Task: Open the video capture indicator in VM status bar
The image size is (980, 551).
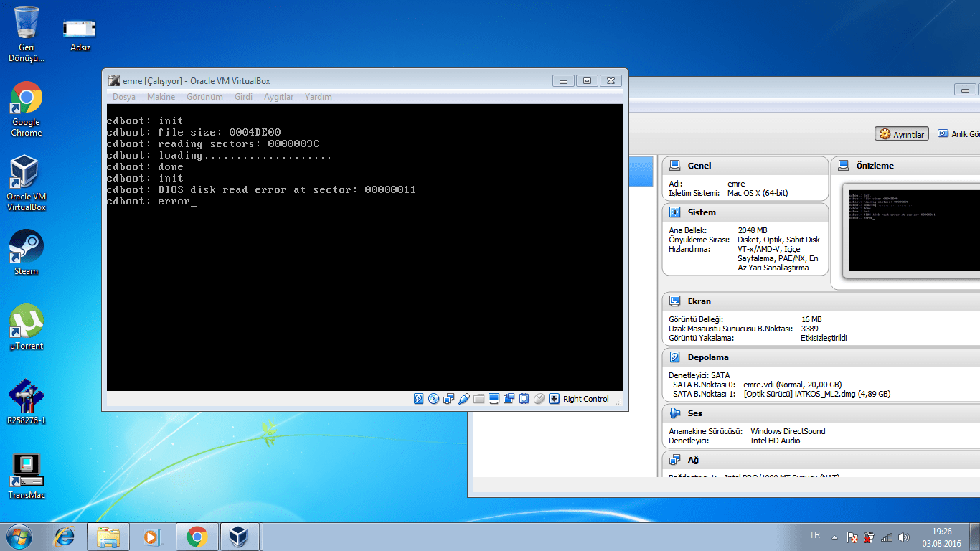Action: [x=509, y=399]
